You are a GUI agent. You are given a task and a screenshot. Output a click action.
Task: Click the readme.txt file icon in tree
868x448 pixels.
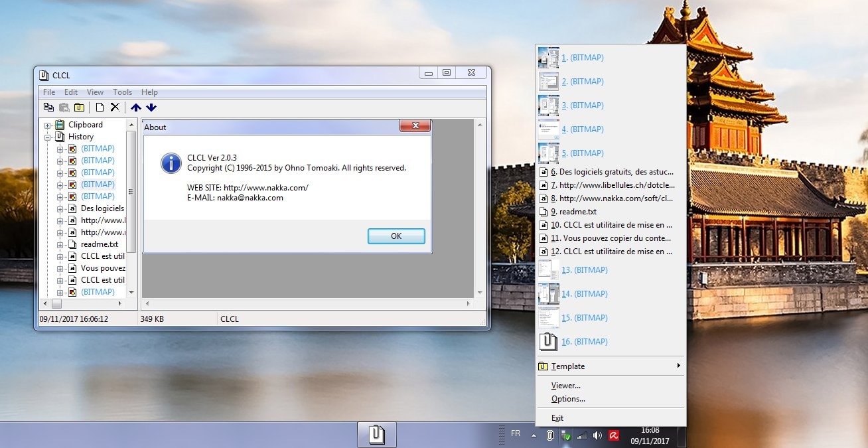point(72,244)
